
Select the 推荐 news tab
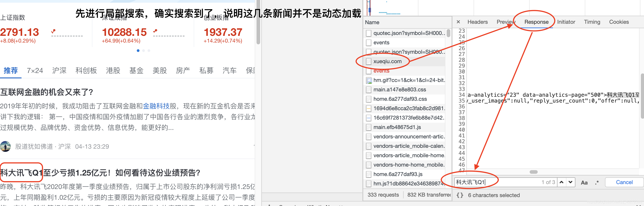click(x=11, y=71)
